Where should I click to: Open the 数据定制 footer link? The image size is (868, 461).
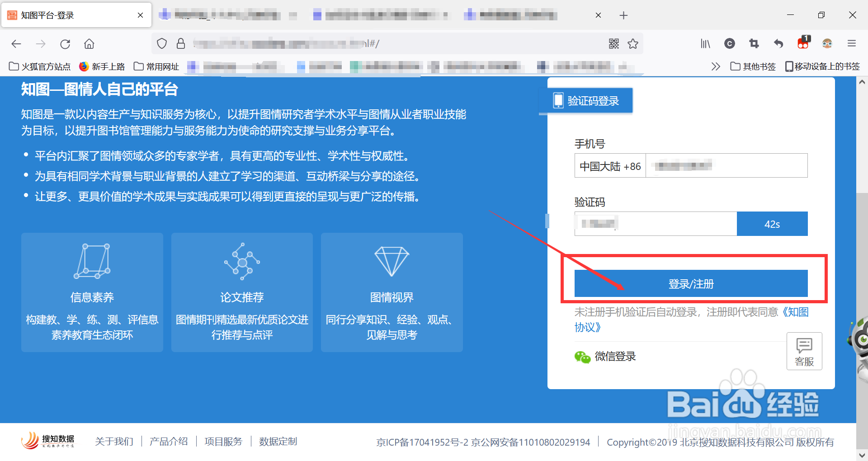point(278,442)
